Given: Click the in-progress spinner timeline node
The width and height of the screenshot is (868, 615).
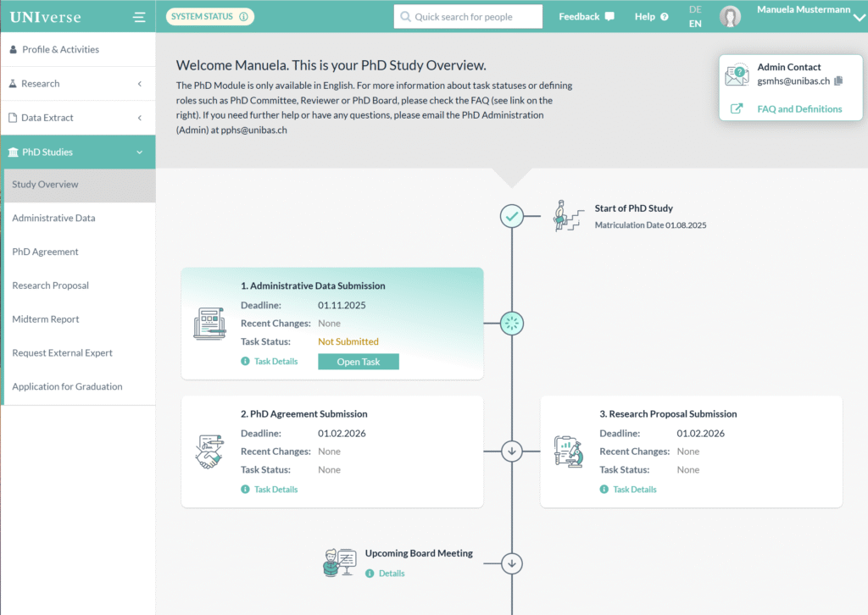Looking at the screenshot, I should pyautogui.click(x=512, y=323).
